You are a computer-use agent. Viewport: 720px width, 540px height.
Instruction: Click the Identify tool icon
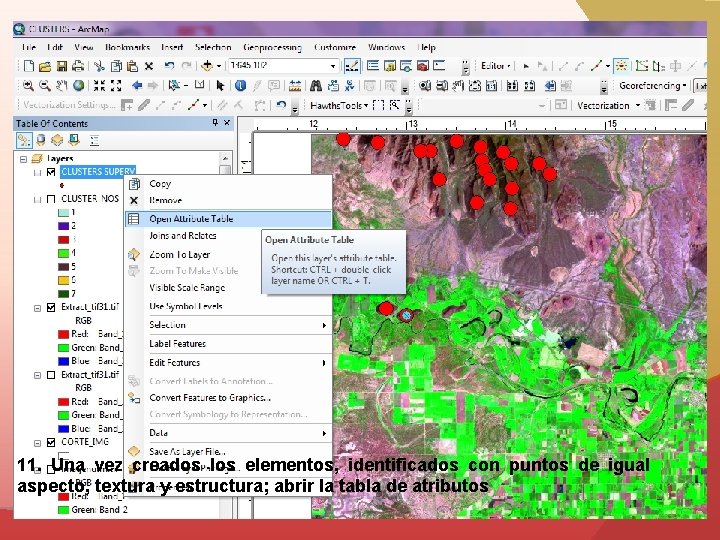(x=240, y=86)
